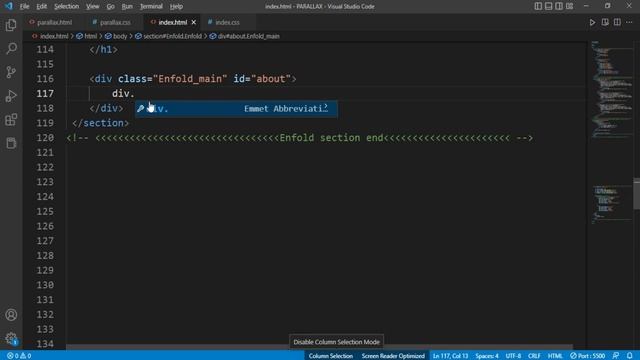Open Customize Layout icon
The height and width of the screenshot is (360, 640).
coord(569,6)
